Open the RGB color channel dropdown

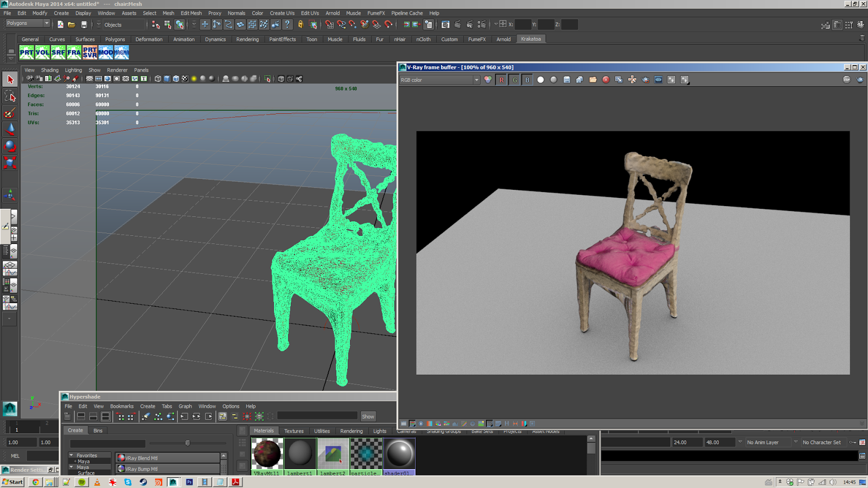pyautogui.click(x=440, y=80)
